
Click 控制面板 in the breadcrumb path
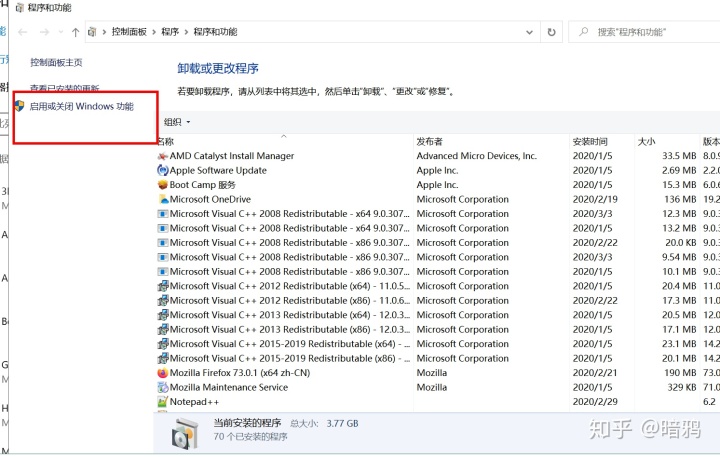tap(129, 32)
